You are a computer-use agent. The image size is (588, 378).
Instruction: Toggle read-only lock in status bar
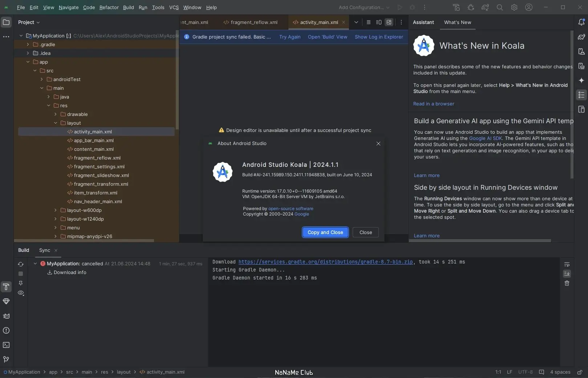pos(580,372)
